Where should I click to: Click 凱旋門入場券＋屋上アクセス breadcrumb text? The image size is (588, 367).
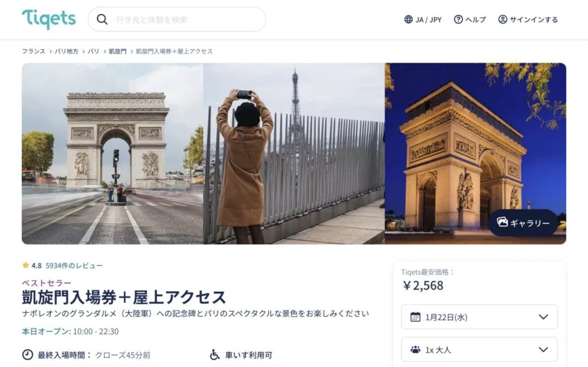pyautogui.click(x=174, y=51)
